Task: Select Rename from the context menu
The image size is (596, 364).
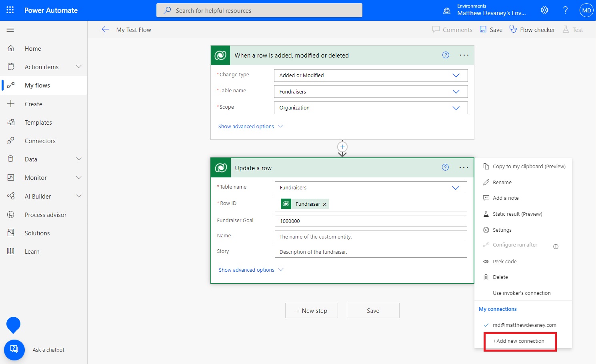Action: point(502,182)
